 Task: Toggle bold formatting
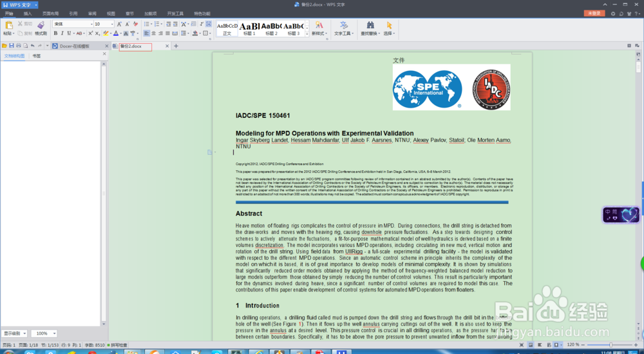[55, 34]
